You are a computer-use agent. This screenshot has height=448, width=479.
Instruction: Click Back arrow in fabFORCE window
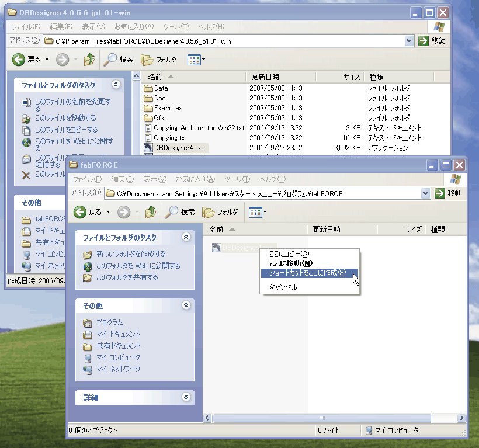[x=79, y=212]
